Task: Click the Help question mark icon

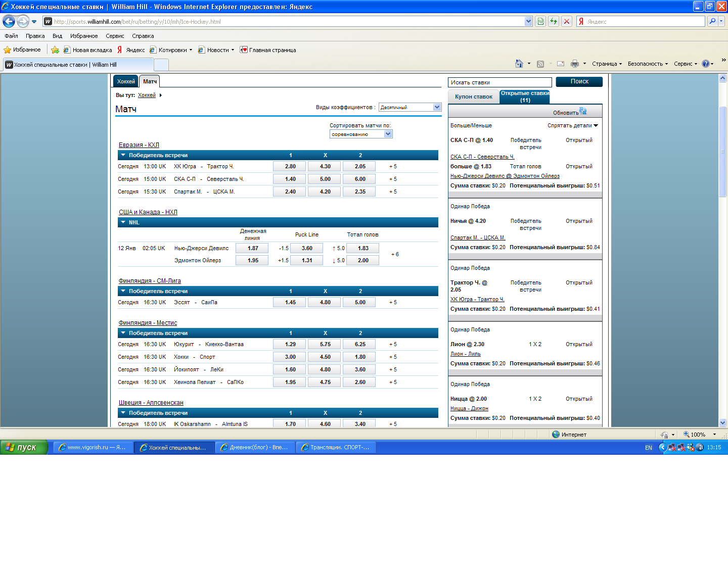Action: 706,64
